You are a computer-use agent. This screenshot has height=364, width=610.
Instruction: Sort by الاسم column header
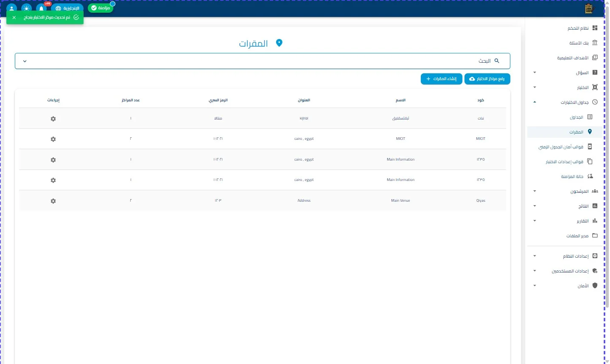pyautogui.click(x=400, y=100)
